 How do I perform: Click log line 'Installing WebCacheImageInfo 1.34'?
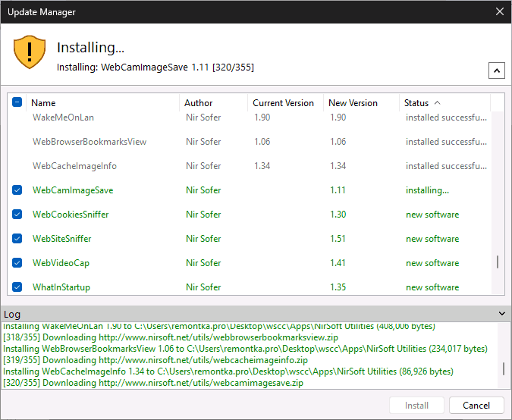click(228, 371)
